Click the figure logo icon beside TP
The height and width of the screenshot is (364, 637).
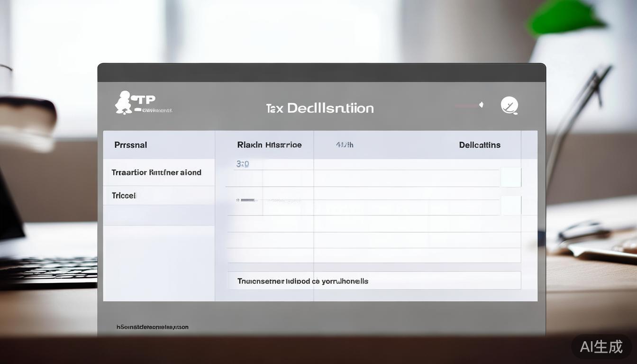124,102
